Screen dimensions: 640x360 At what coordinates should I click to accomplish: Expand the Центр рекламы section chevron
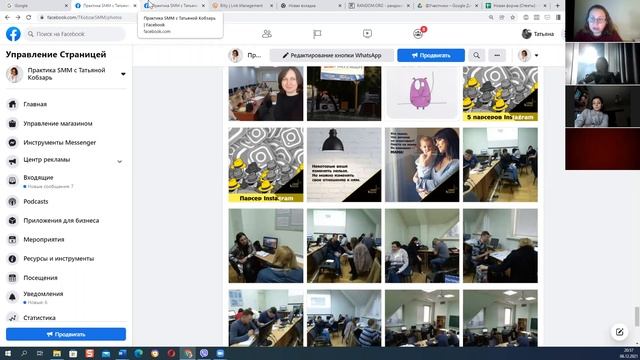(120, 161)
